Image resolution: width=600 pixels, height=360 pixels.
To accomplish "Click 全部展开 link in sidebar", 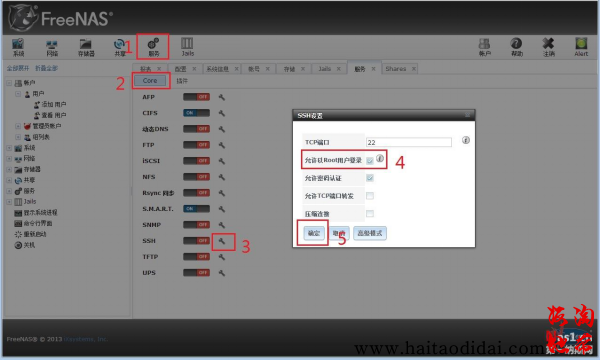I will click(x=18, y=68).
